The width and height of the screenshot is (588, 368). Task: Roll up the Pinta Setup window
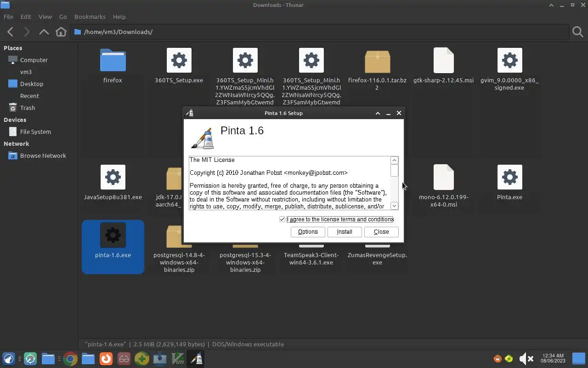coord(378,113)
